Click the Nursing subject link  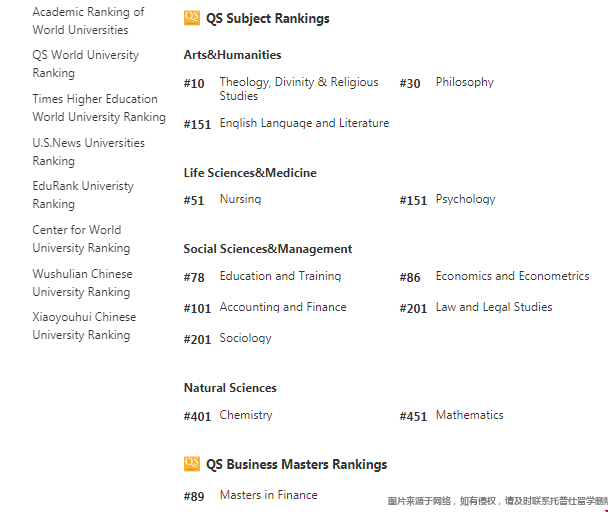(240, 199)
